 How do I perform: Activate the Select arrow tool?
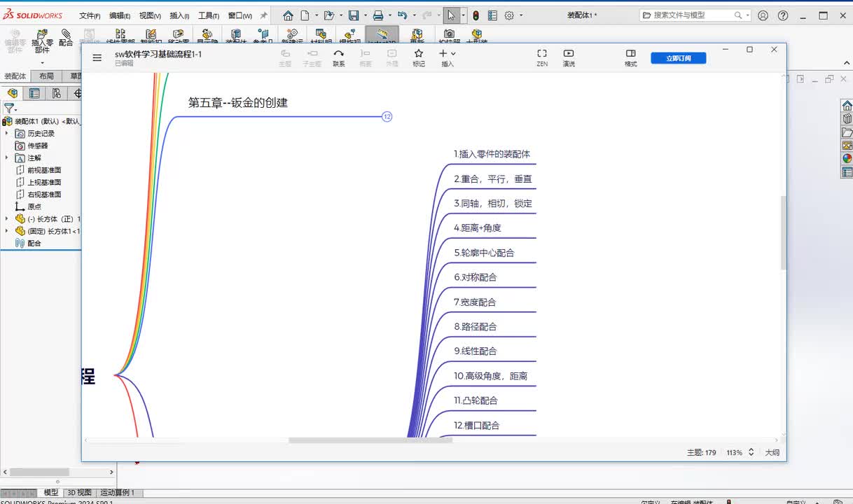[x=452, y=15]
